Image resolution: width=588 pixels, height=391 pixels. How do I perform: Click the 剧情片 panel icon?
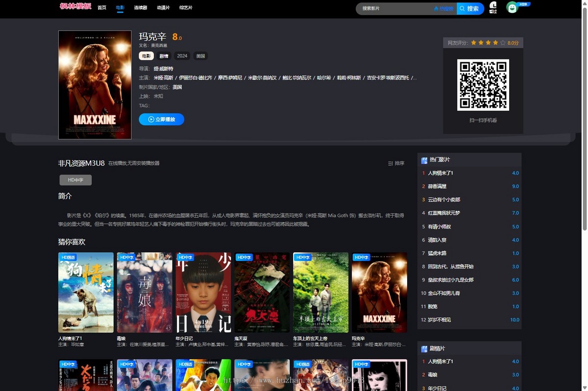pyautogui.click(x=424, y=349)
